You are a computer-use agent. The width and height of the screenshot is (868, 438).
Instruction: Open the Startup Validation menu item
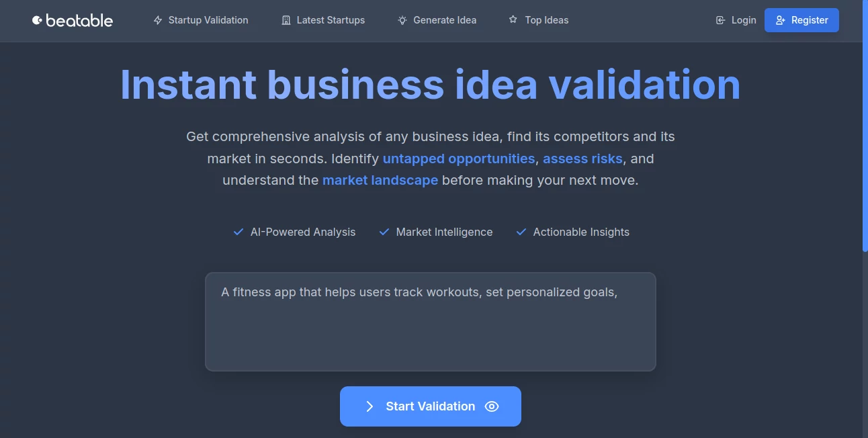[208, 20]
